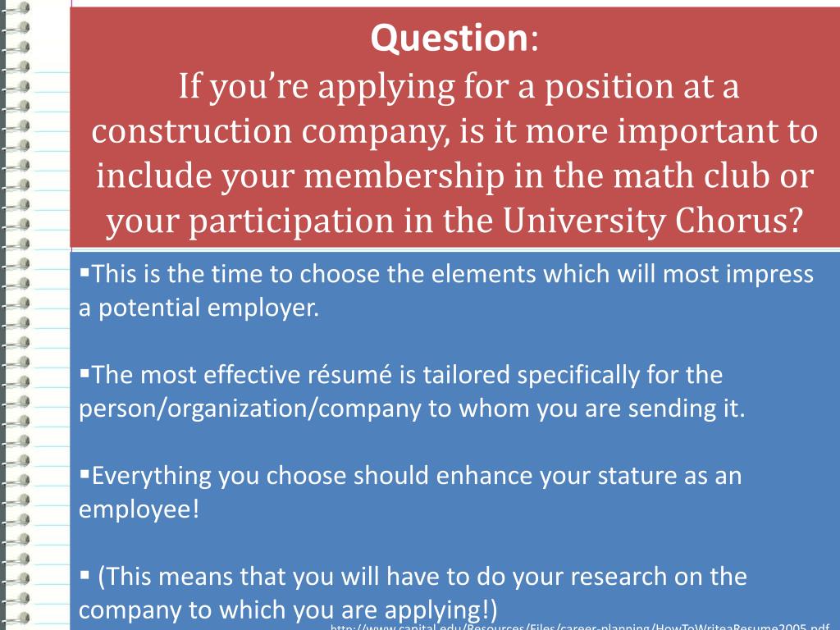Open the capital.edu resume PDF link
This screenshot has width=840, height=630.
[580, 627]
